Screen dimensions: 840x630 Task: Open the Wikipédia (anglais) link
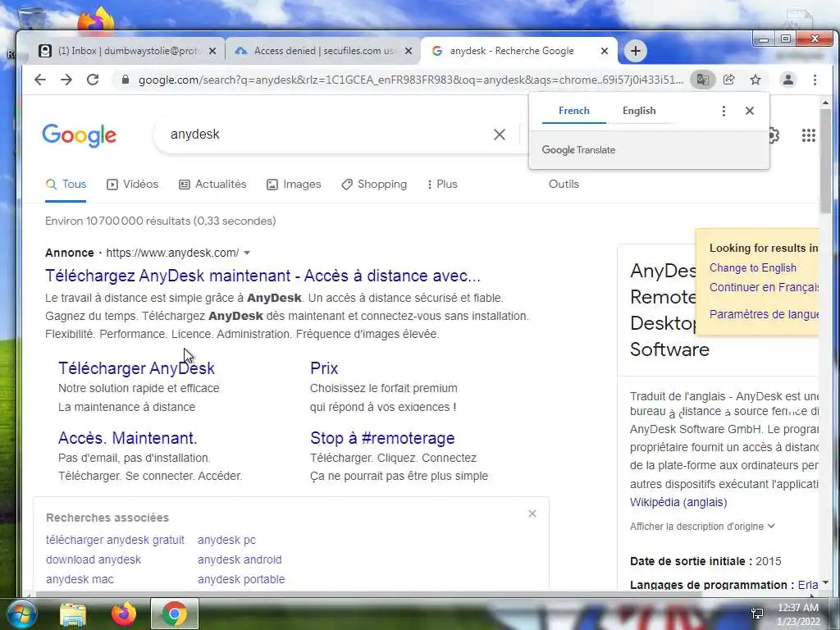(678, 503)
